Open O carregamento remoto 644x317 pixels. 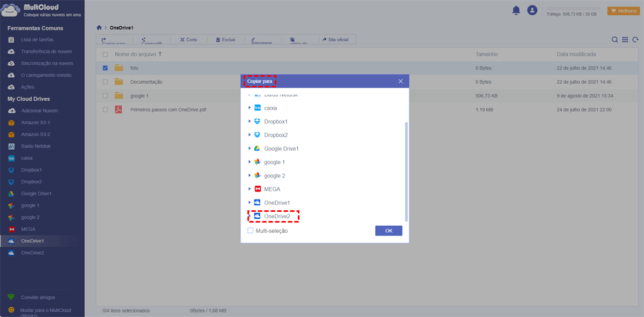click(x=46, y=75)
